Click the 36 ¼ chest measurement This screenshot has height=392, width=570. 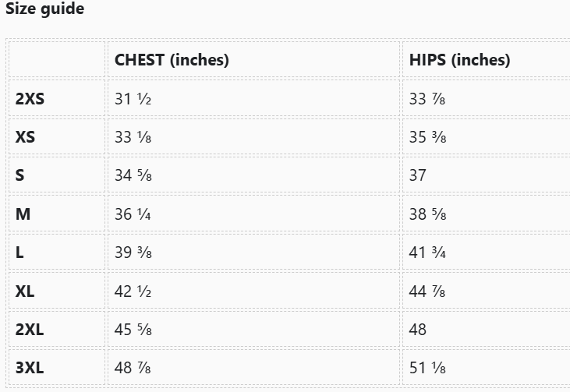(x=133, y=214)
